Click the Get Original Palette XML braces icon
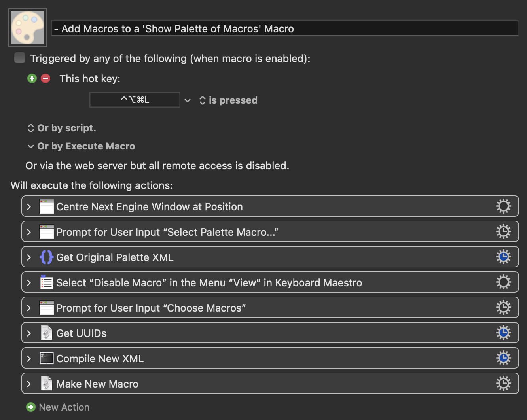The height and width of the screenshot is (420, 527). [x=46, y=257]
